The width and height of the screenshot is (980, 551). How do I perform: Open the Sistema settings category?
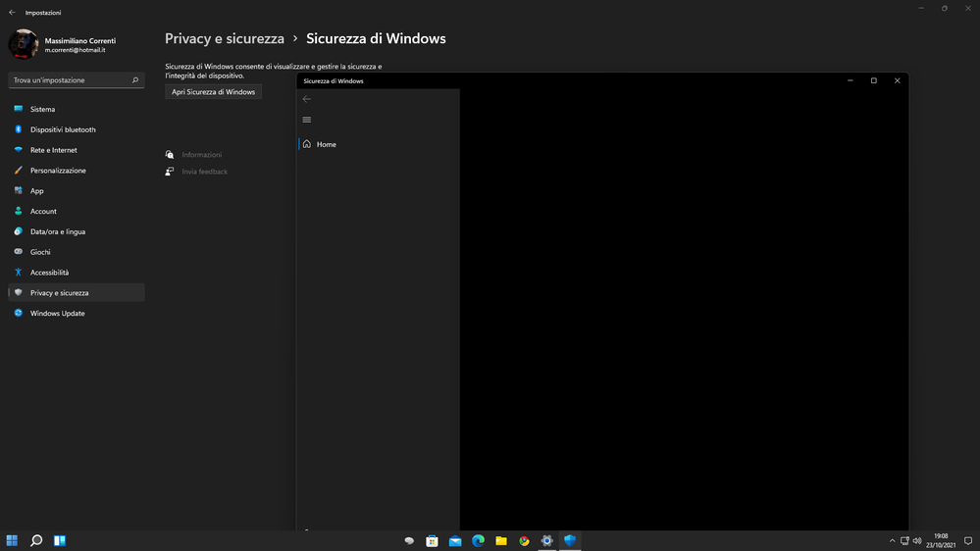77,109
